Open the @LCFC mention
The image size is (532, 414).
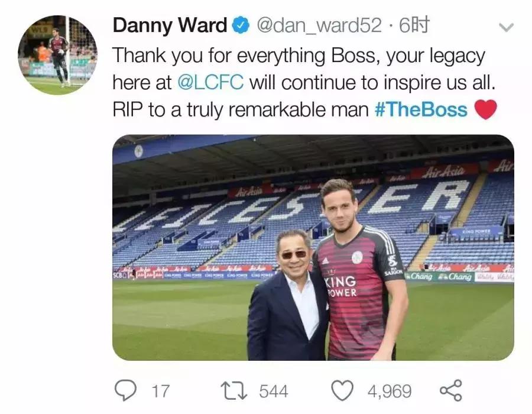pos(210,83)
